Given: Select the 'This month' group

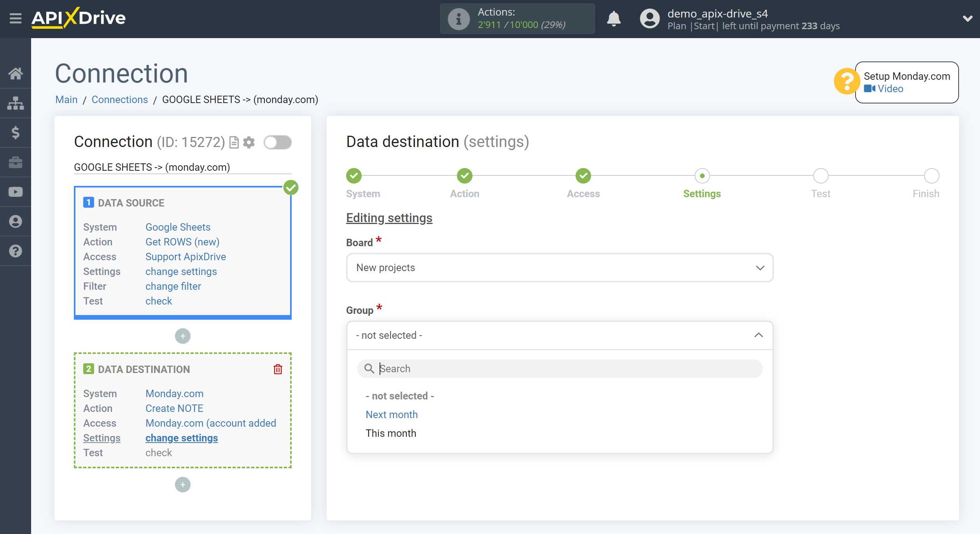Looking at the screenshot, I should pyautogui.click(x=391, y=433).
